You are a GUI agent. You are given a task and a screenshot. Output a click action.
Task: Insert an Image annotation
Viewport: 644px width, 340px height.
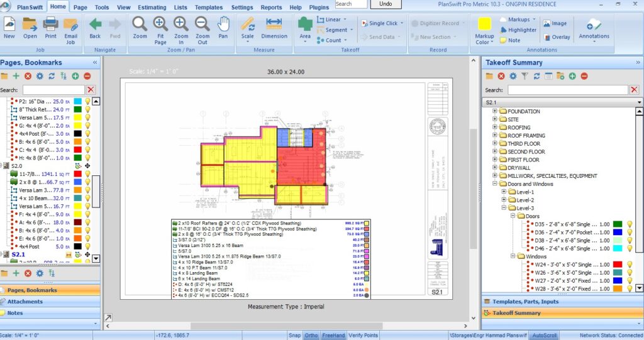tap(555, 23)
